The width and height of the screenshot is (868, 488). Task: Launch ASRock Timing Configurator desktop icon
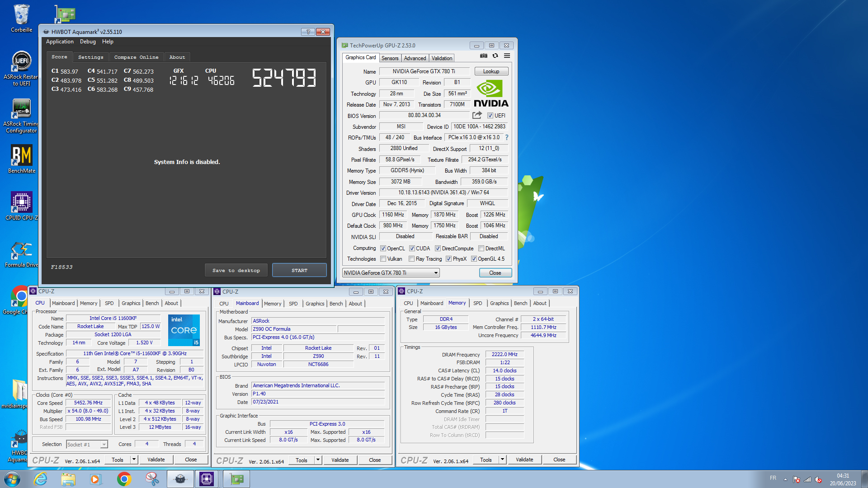[21, 116]
